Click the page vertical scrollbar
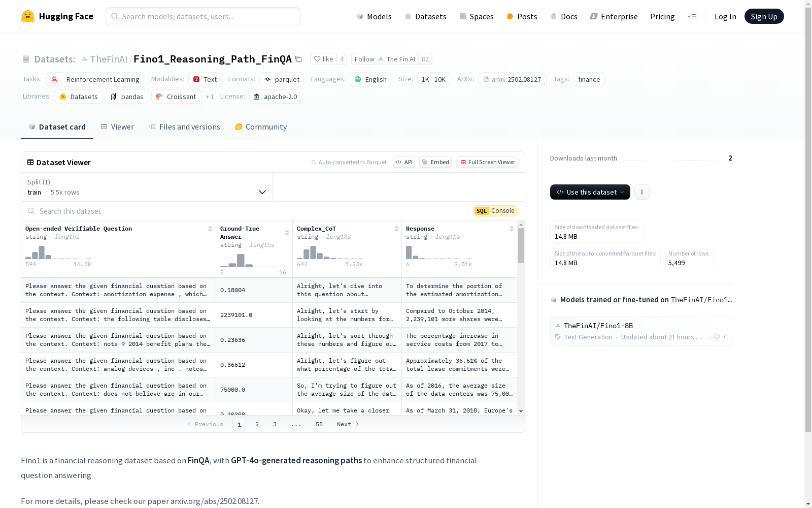 pos(808,218)
